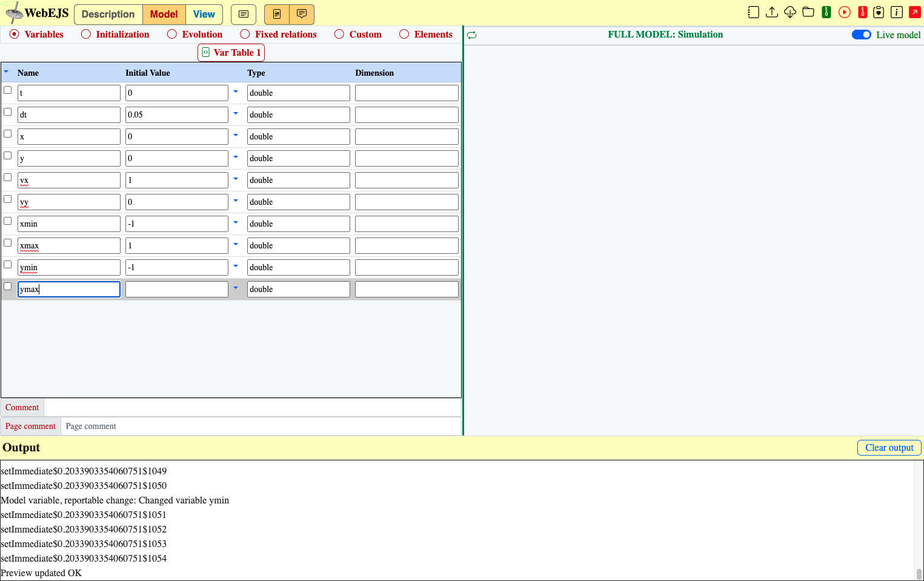Open the folder icon in the toolbar

(x=808, y=12)
